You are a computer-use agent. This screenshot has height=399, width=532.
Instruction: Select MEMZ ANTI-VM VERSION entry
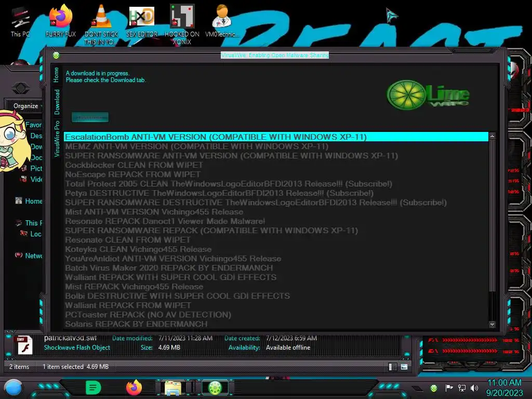[276, 147]
